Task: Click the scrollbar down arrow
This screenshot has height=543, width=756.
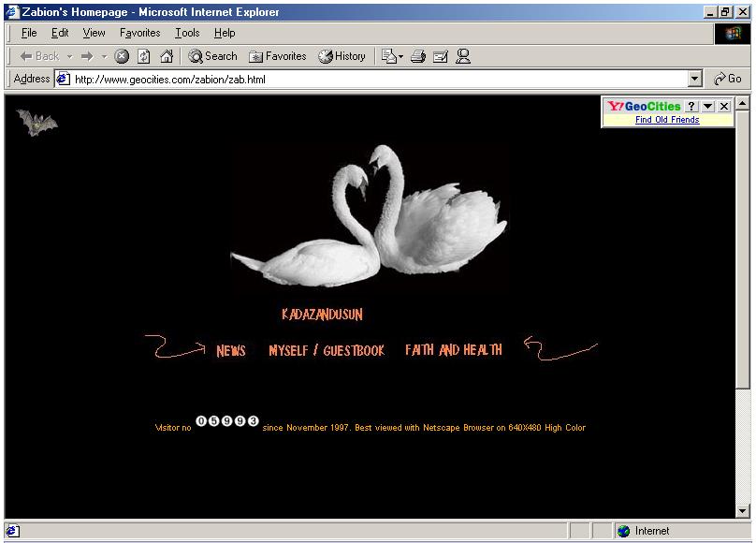Action: 743,510
